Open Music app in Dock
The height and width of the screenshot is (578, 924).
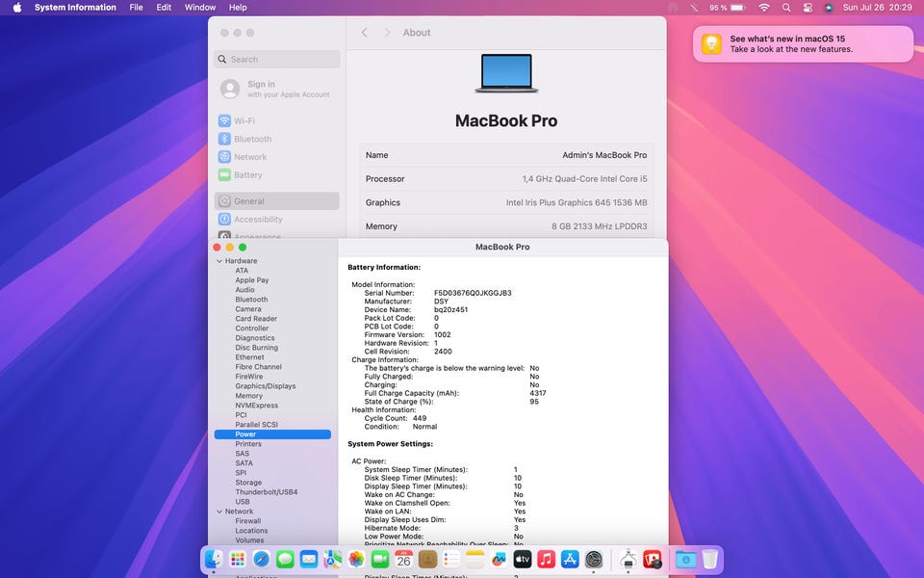(547, 559)
